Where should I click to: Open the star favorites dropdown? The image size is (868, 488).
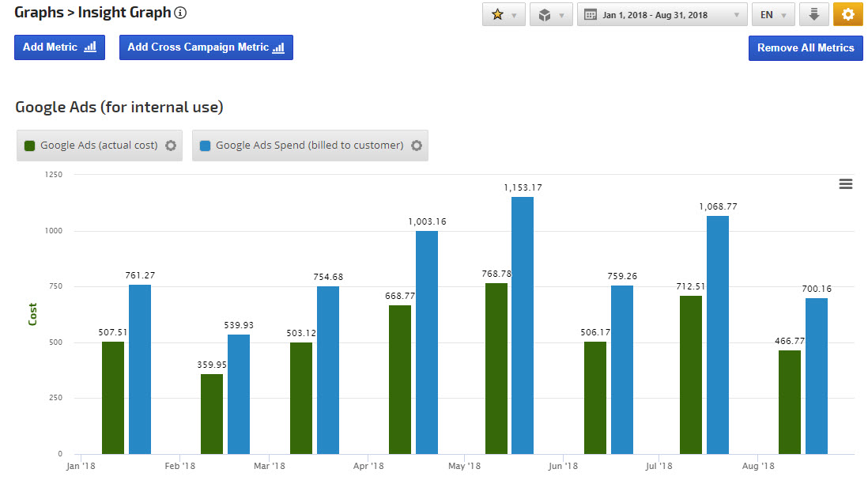[x=504, y=15]
